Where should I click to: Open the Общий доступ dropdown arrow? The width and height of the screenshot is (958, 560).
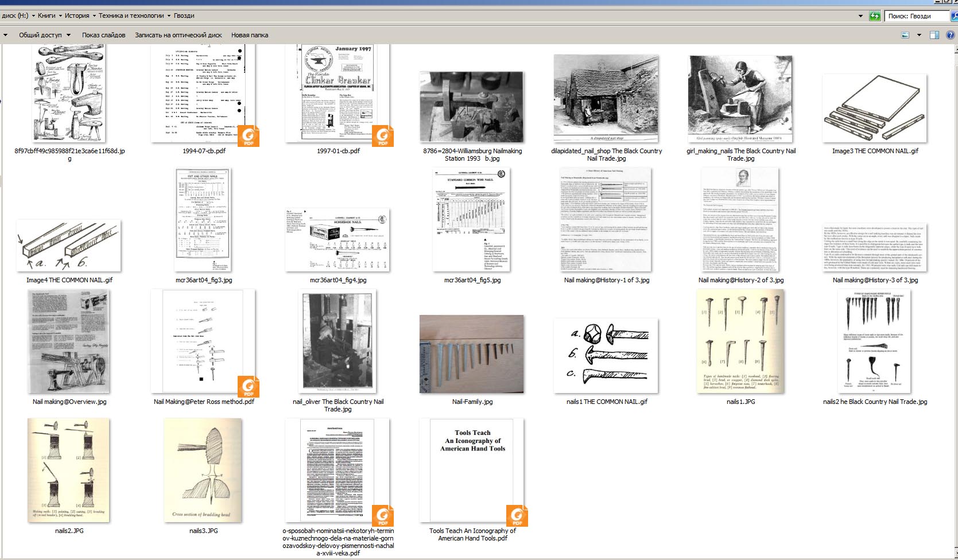pos(68,35)
